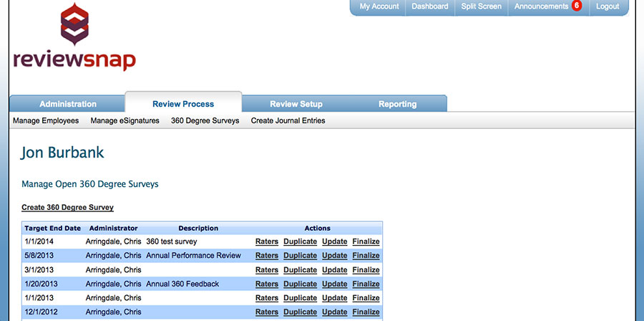Click the 'Annual 360 Feedback' description
The image size is (644, 321).
pyautogui.click(x=182, y=284)
